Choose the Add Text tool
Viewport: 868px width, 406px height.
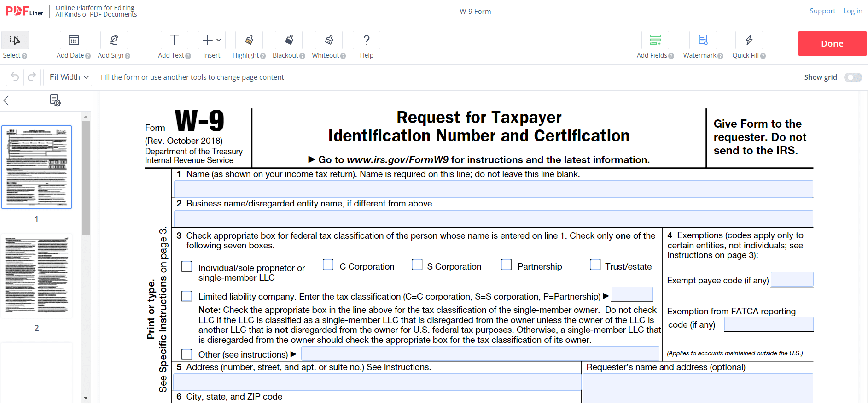tap(174, 41)
